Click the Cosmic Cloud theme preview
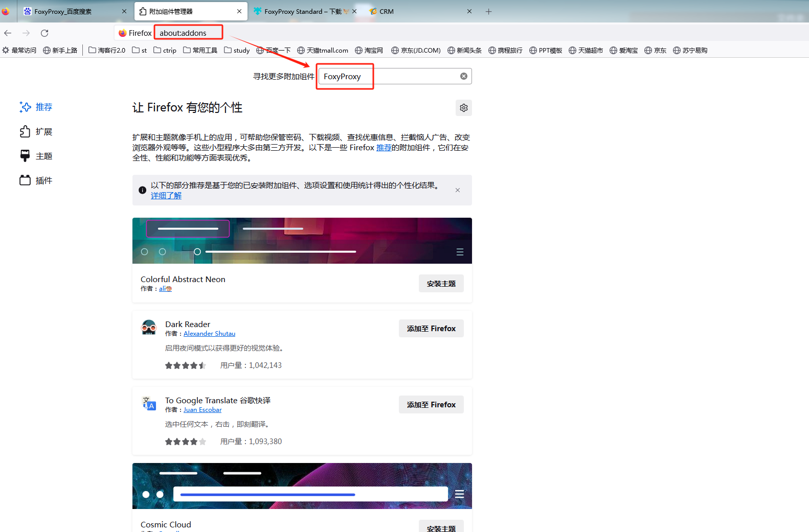Viewport: 809px width, 532px height. click(x=302, y=486)
